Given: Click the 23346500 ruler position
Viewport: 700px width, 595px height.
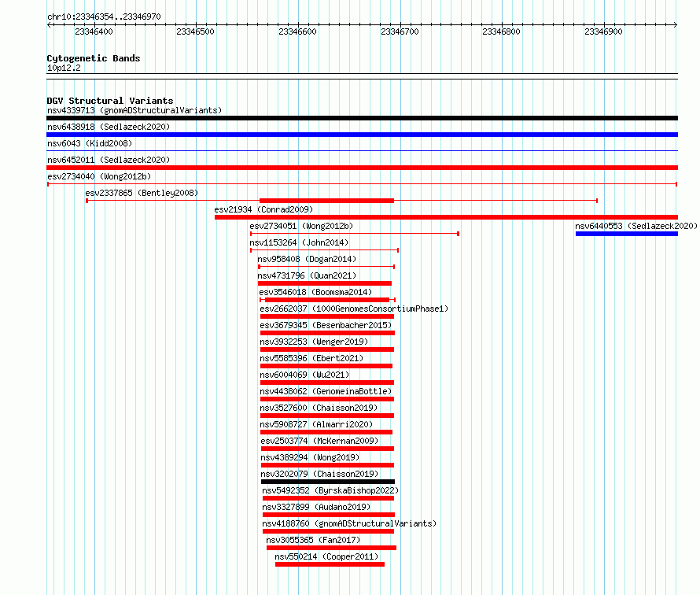Looking at the screenshot, I should click(x=196, y=31).
